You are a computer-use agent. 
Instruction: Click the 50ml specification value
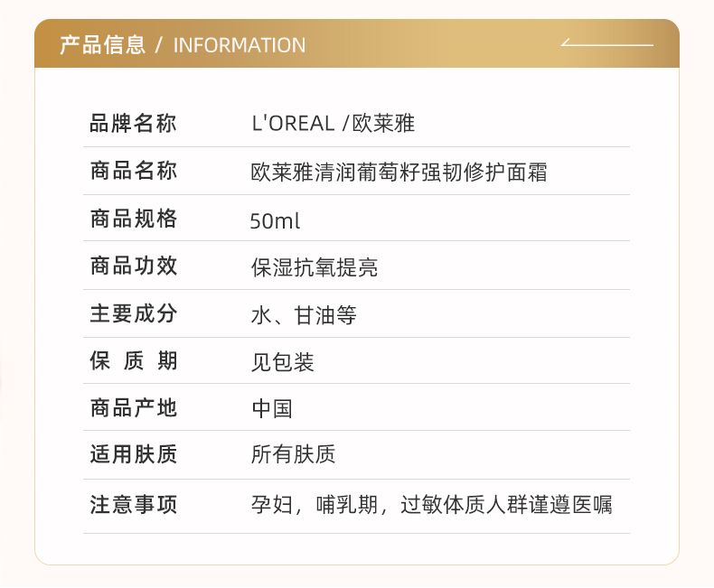[275, 221]
